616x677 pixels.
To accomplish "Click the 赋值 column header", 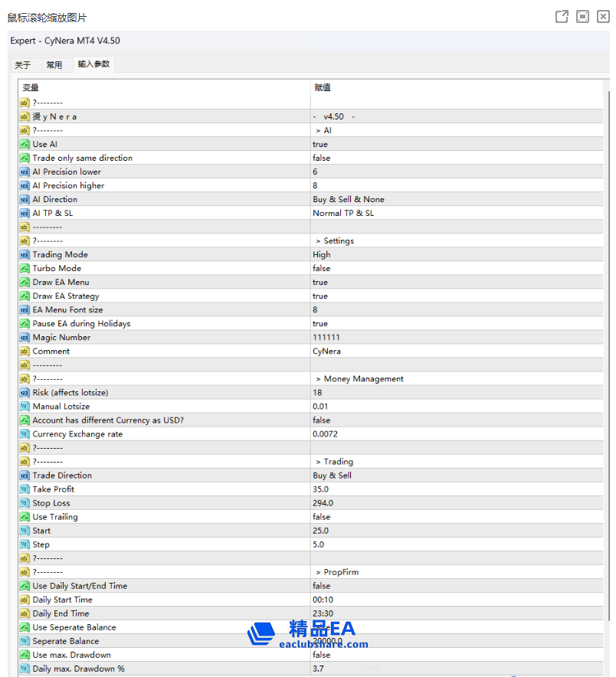I will [323, 87].
